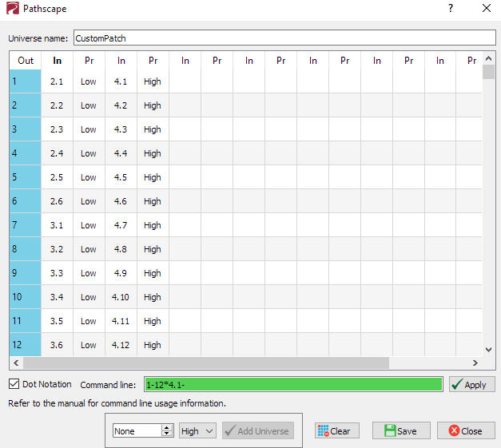Toggle the Dot Notation checkbox

pos(14,384)
